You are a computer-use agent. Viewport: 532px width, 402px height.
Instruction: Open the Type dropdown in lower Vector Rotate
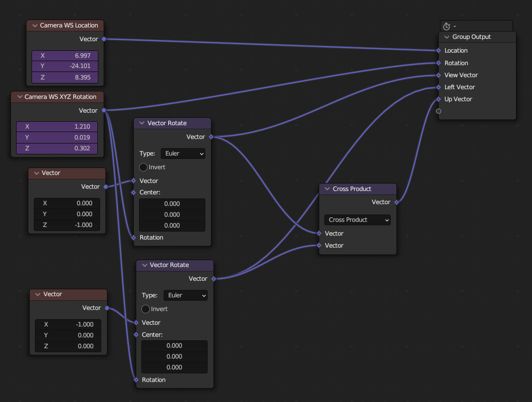click(185, 295)
